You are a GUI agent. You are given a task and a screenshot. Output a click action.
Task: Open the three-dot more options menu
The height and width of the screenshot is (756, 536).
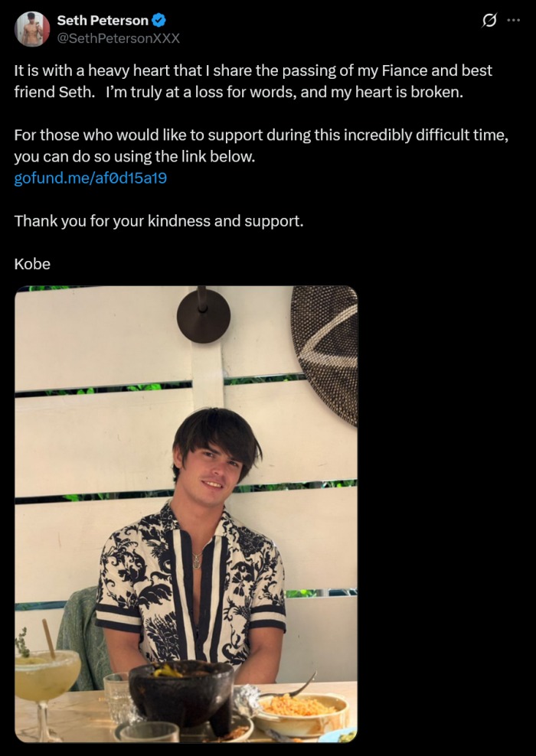point(513,21)
